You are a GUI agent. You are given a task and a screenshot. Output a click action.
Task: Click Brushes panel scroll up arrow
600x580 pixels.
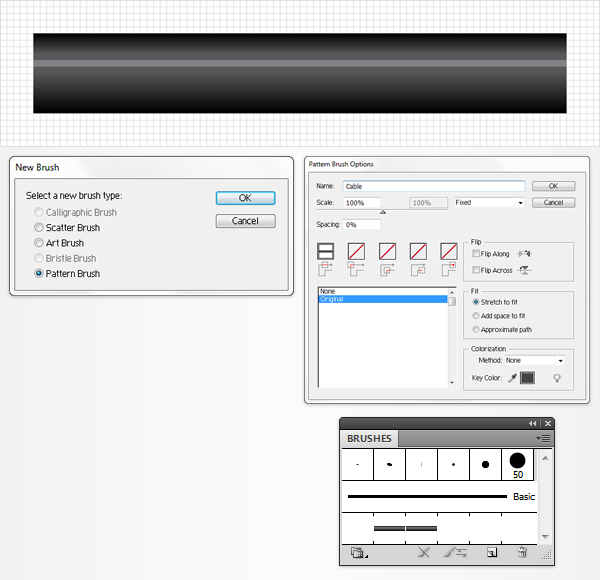[545, 458]
